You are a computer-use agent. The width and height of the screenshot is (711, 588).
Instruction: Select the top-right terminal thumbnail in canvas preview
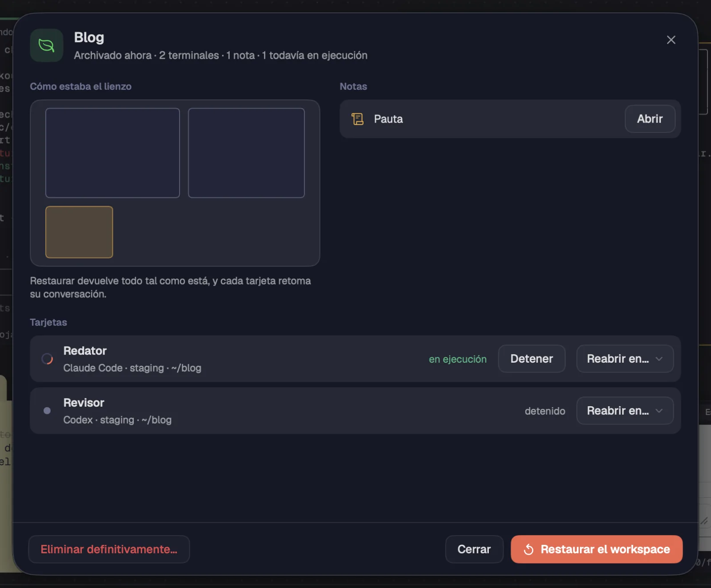pyautogui.click(x=246, y=153)
